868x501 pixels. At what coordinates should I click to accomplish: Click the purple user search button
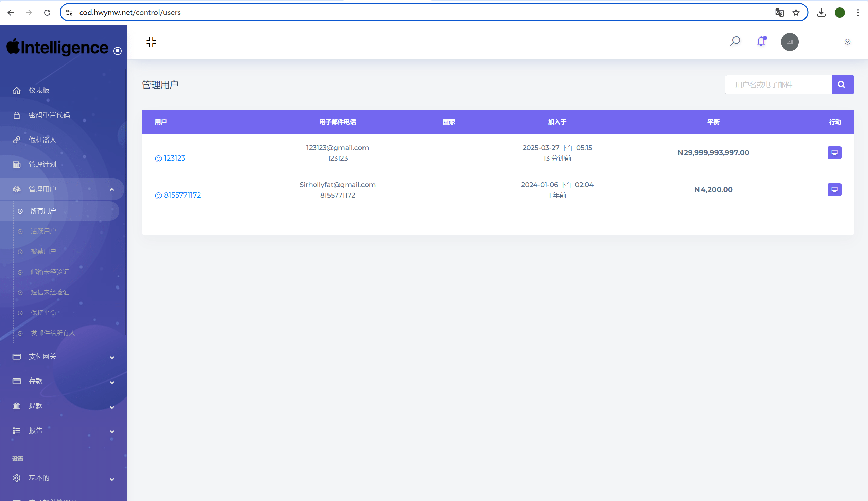point(842,85)
